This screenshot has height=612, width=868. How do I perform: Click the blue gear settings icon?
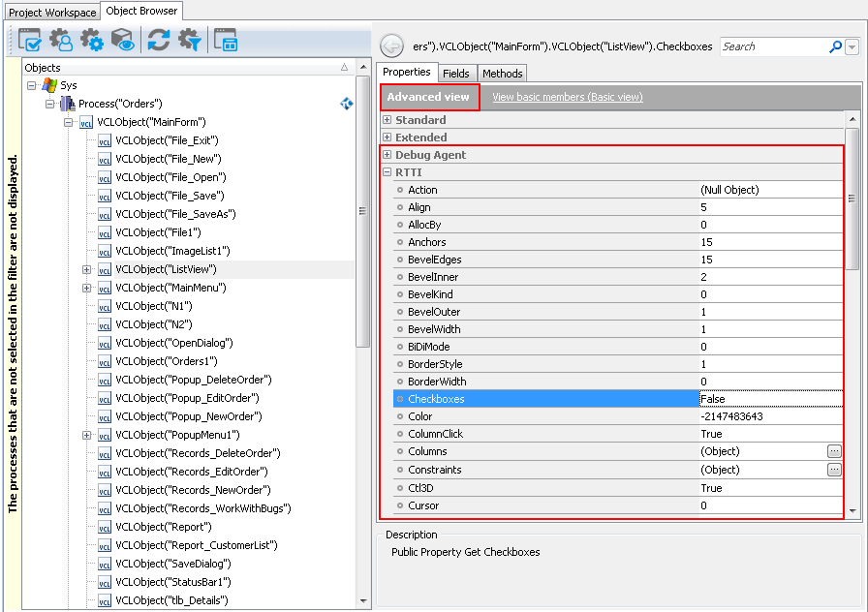[x=90, y=41]
